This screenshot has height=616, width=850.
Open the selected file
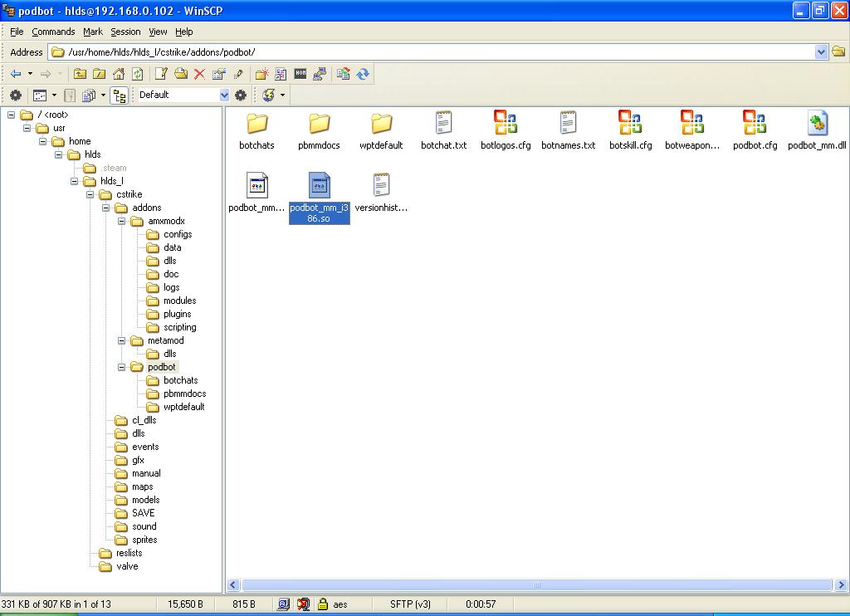point(180,74)
